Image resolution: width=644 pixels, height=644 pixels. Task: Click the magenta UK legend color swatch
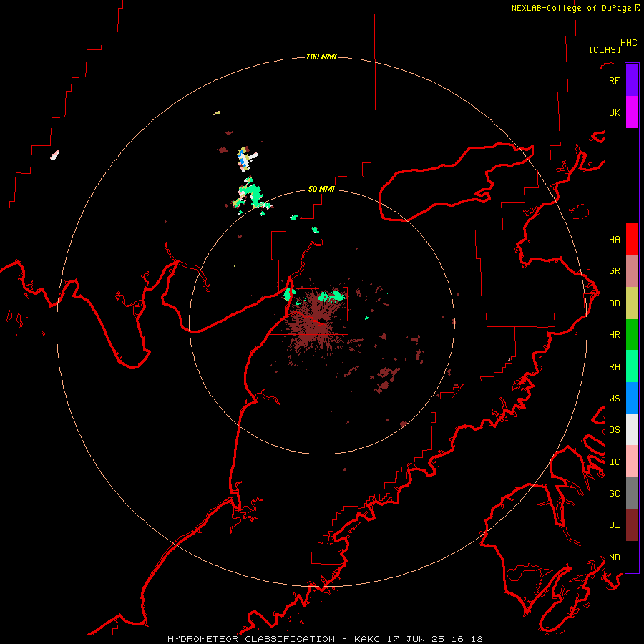tap(632, 112)
